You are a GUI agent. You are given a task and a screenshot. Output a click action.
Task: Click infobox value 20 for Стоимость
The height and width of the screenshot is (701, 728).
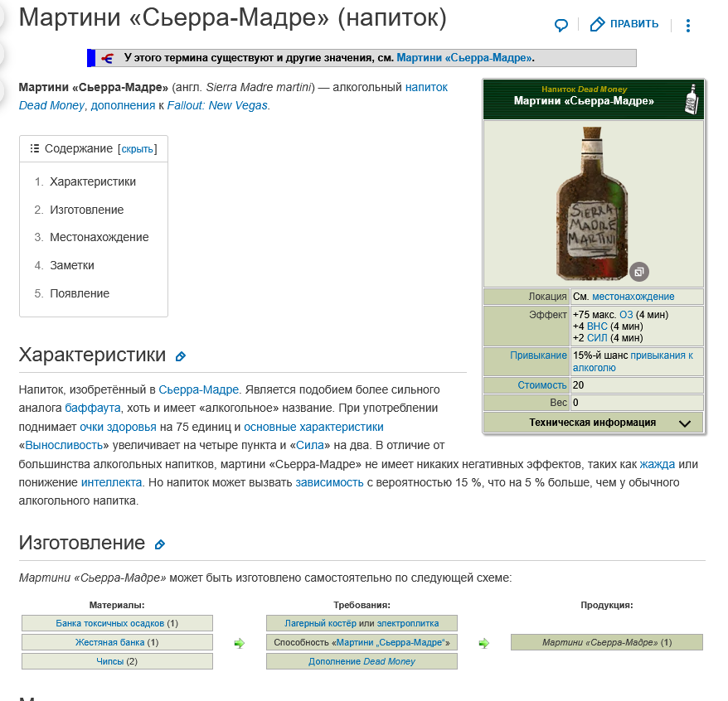[578, 385]
